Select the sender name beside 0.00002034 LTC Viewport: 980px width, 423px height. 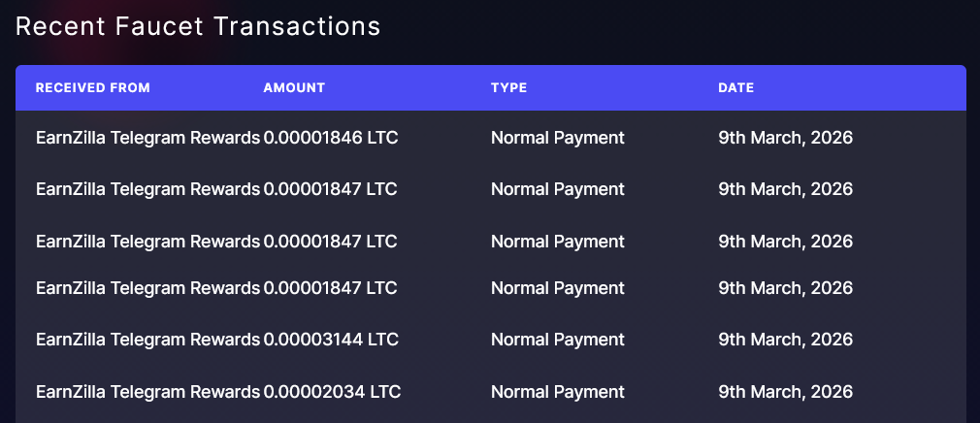[147, 392]
